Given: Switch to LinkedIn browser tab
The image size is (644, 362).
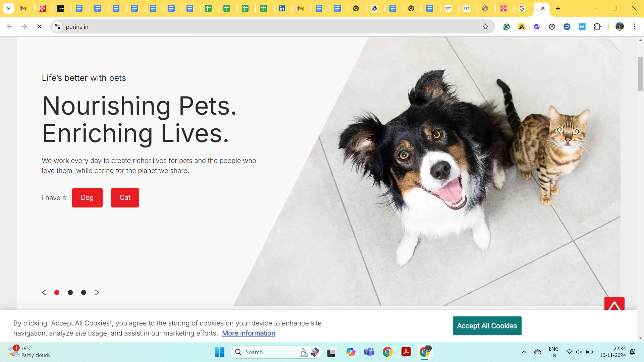Looking at the screenshot, I should (282, 8).
